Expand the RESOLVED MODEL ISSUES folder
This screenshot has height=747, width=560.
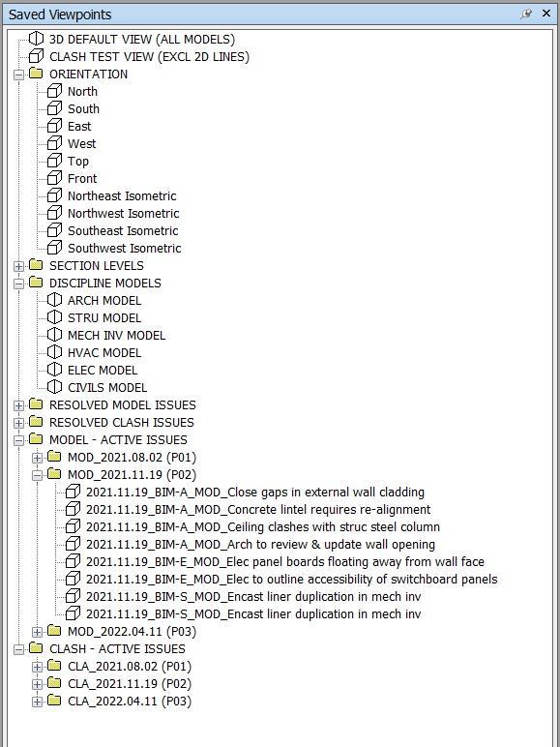18,405
